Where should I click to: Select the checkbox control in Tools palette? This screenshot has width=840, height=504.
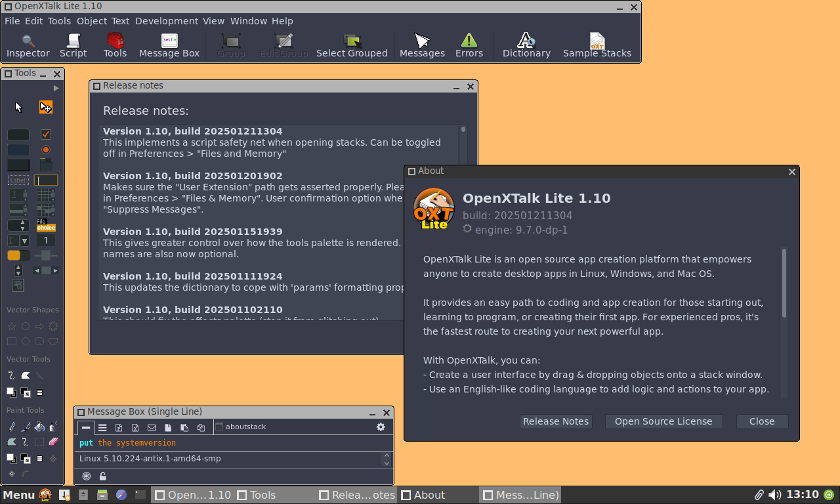tap(45, 135)
